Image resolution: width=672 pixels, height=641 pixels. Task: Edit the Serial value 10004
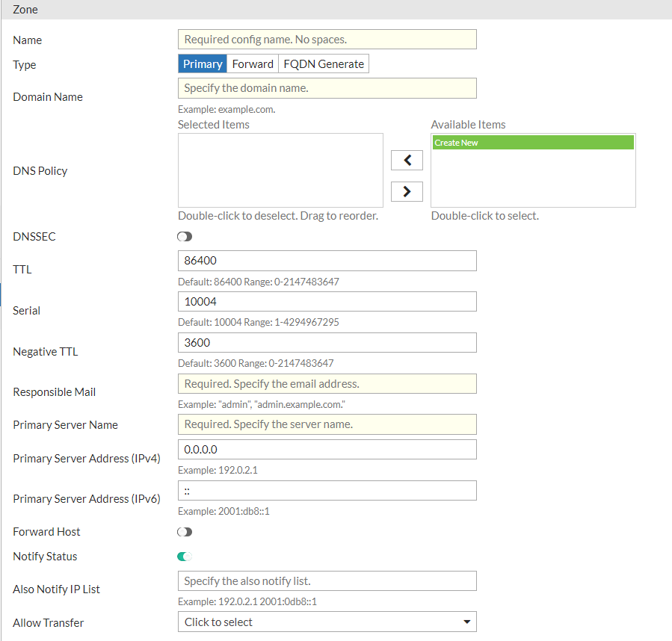click(327, 302)
